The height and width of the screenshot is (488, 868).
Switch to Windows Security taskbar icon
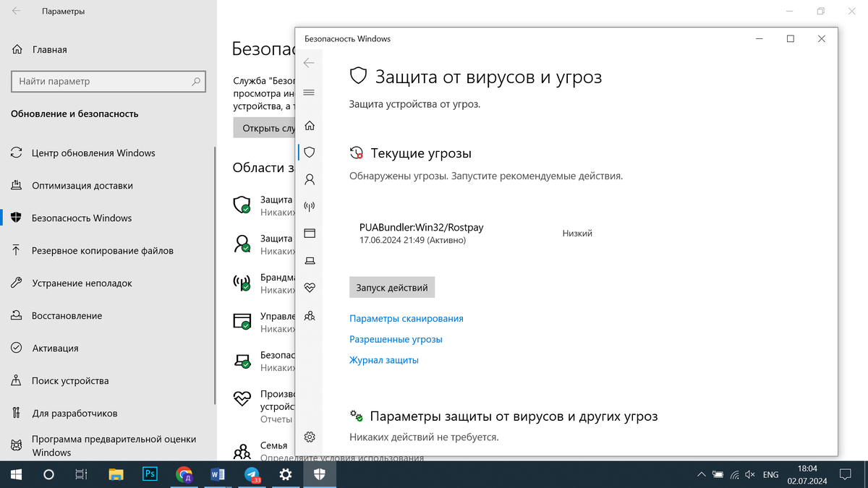coord(320,474)
